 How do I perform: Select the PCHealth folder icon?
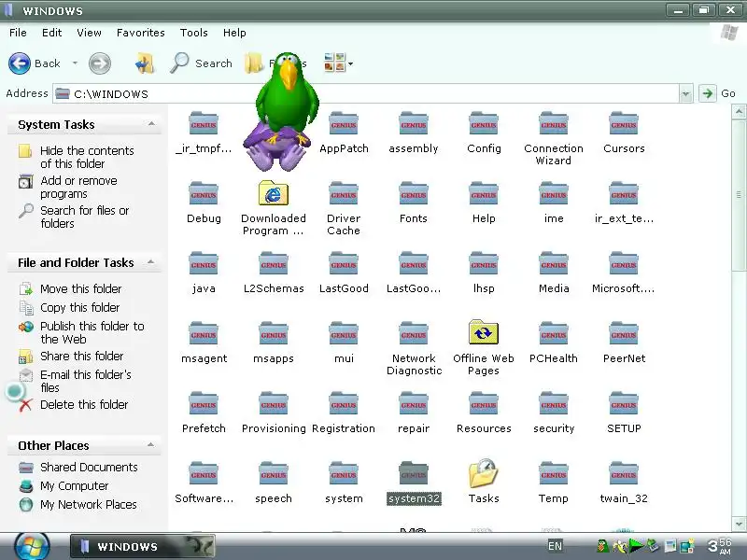tap(554, 333)
